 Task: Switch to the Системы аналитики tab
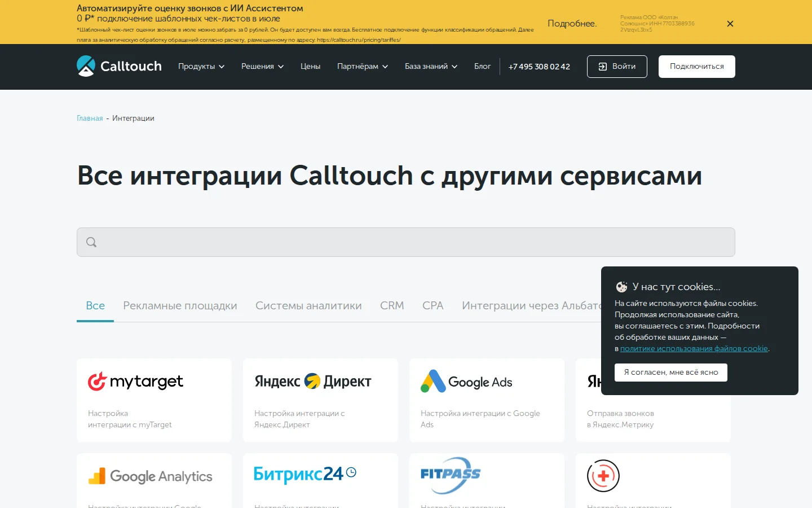pos(308,306)
